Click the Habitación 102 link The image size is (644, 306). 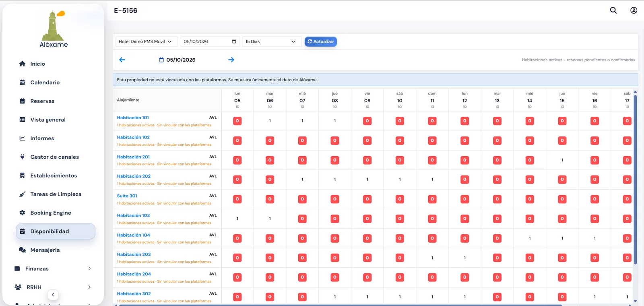pyautogui.click(x=133, y=137)
